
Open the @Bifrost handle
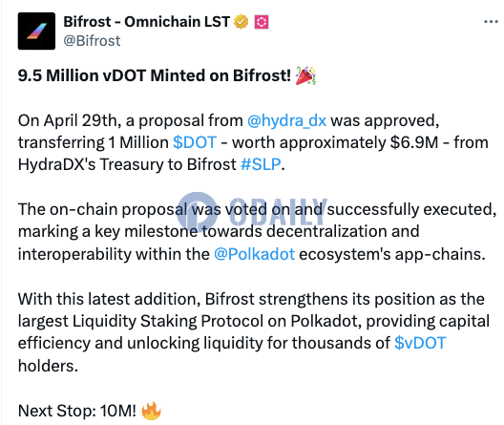click(x=92, y=41)
